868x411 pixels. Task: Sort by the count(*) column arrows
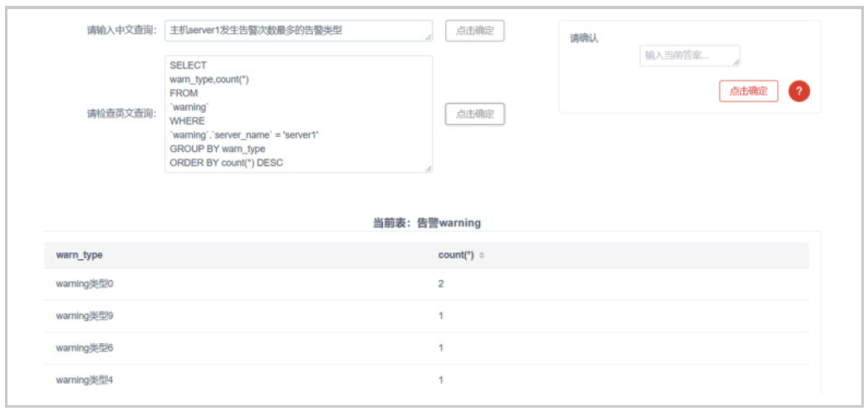click(481, 255)
